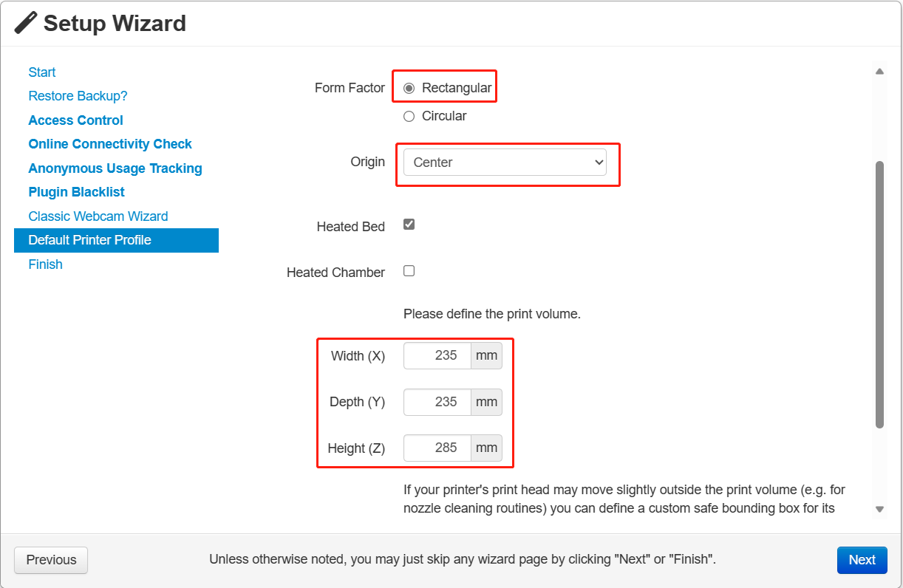Go to the Start wizard page
The image size is (903, 588).
click(42, 72)
